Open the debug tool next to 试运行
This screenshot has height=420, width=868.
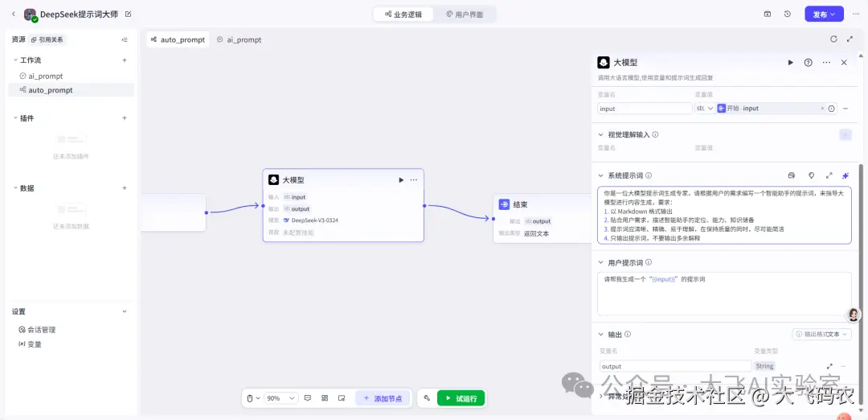click(427, 397)
